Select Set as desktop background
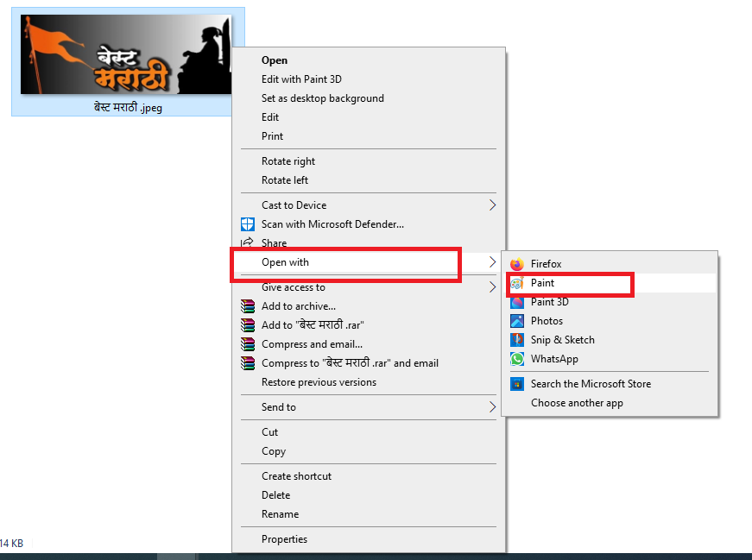The width and height of the screenshot is (752, 560). (322, 98)
